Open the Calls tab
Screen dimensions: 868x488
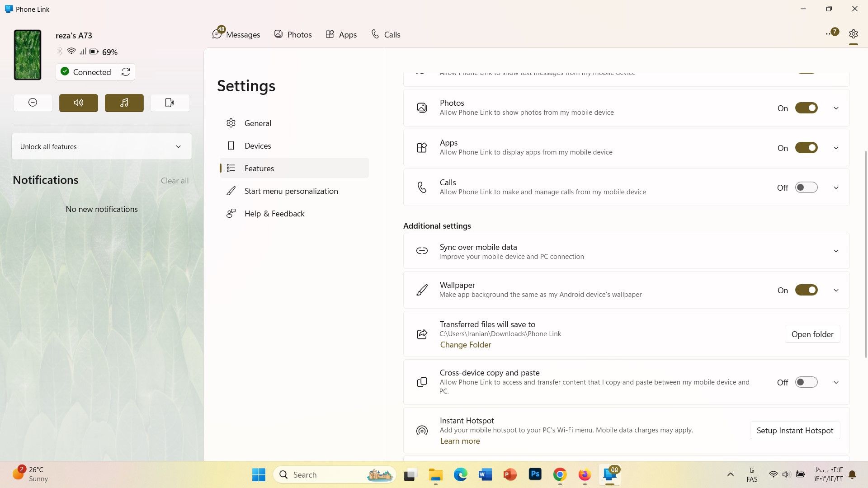(386, 34)
